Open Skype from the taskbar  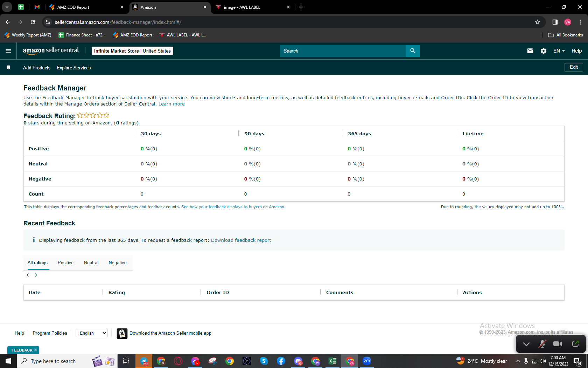[x=264, y=361]
